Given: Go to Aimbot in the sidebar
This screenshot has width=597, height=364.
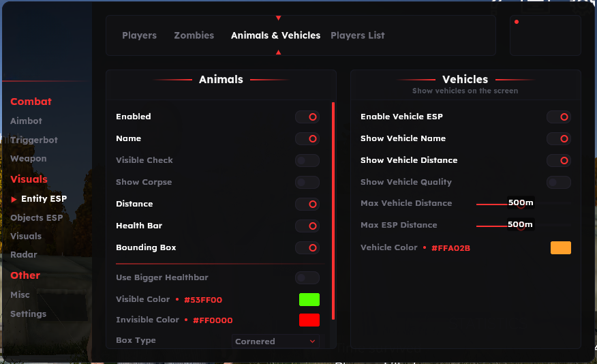Looking at the screenshot, I should point(26,121).
